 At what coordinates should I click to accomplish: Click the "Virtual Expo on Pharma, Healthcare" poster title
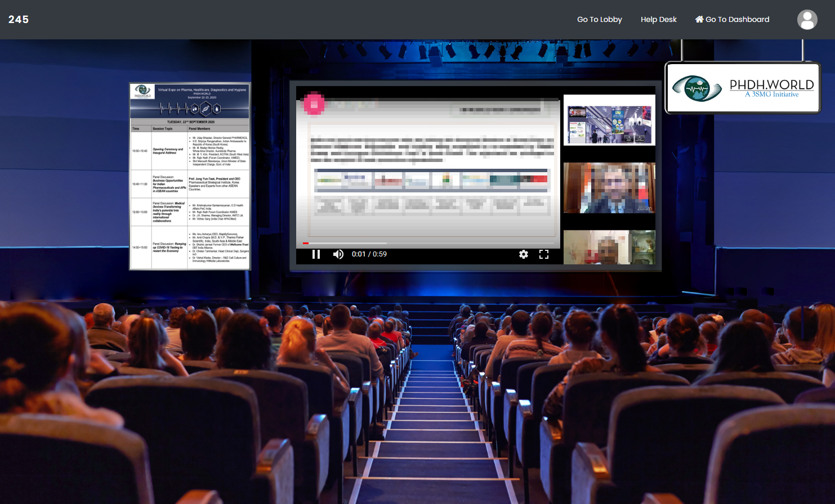coord(202,90)
